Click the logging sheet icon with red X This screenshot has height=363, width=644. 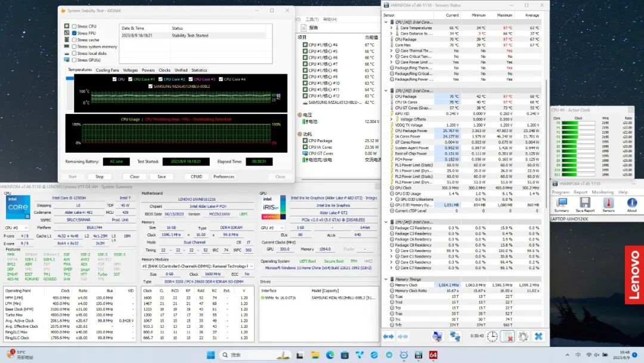[x=507, y=337]
